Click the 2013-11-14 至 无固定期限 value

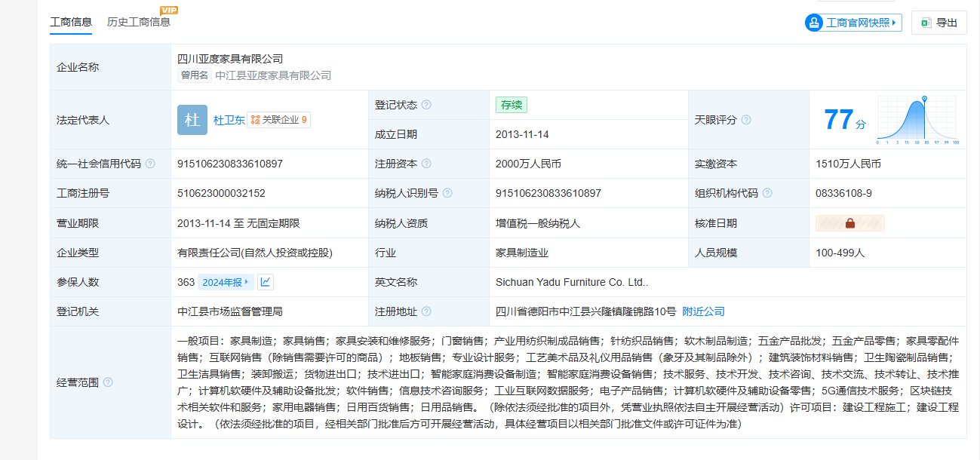(x=238, y=223)
